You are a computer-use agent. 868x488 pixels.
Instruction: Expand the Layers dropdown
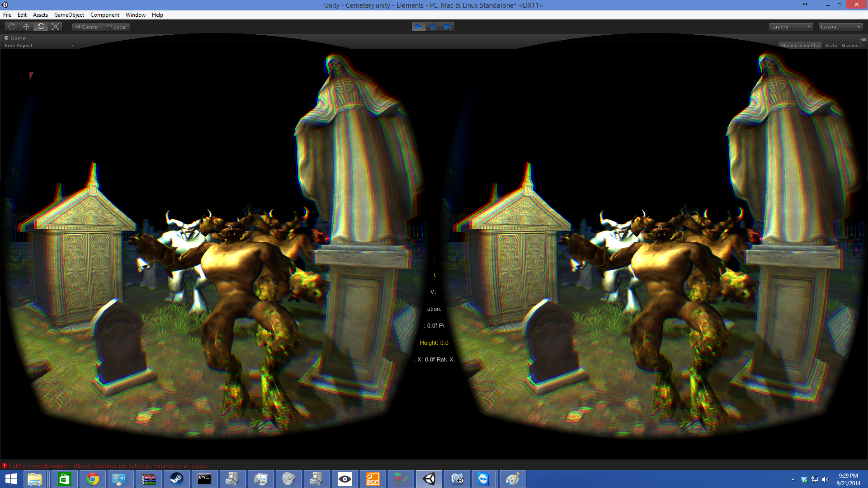click(790, 27)
